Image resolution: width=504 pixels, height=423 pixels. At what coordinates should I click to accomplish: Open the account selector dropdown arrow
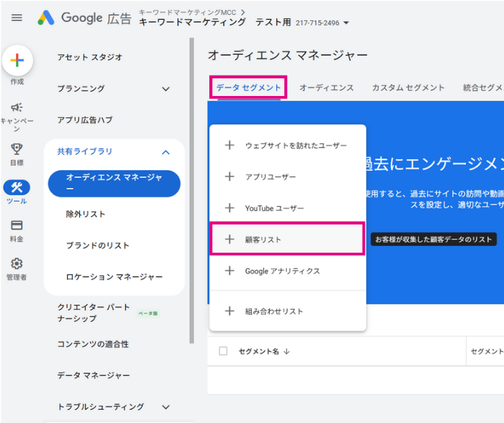click(346, 23)
